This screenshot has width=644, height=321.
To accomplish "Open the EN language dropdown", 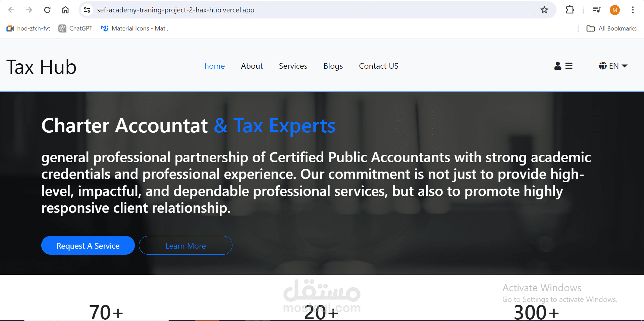I will (x=617, y=66).
